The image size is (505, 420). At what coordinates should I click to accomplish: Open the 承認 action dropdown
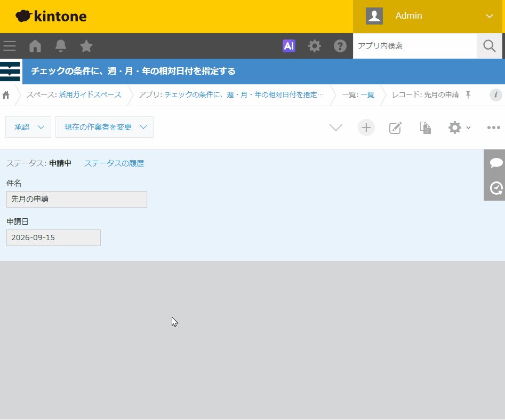coord(28,127)
